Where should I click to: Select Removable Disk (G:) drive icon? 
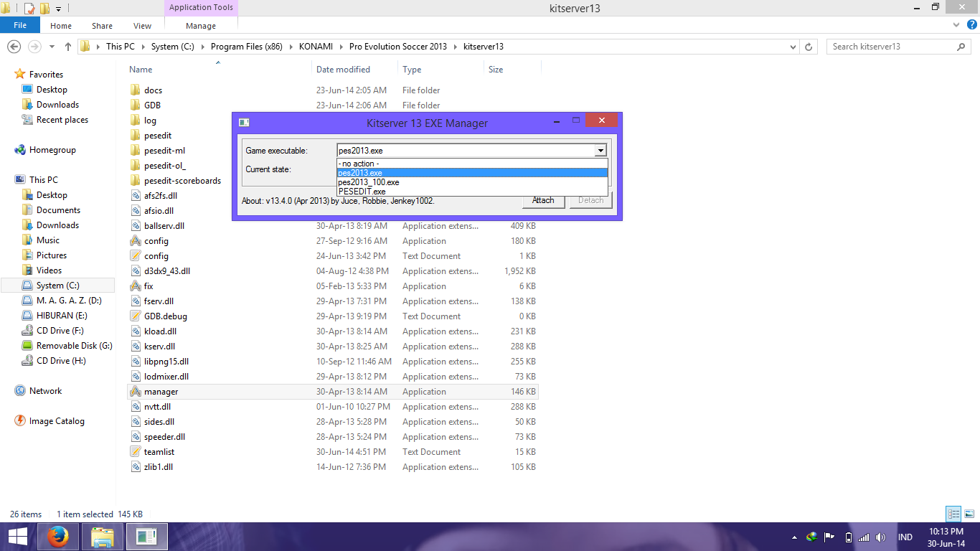click(27, 346)
